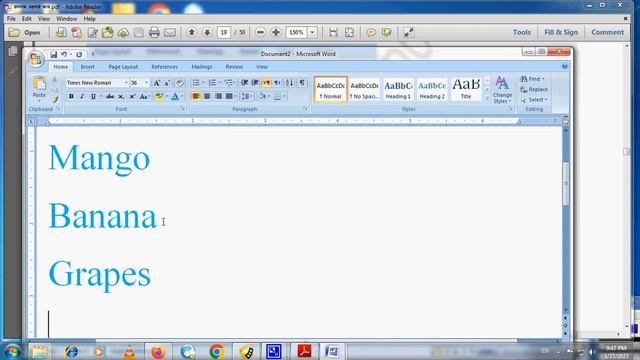
Task: Open the font name dropdown
Action: [x=126, y=83]
